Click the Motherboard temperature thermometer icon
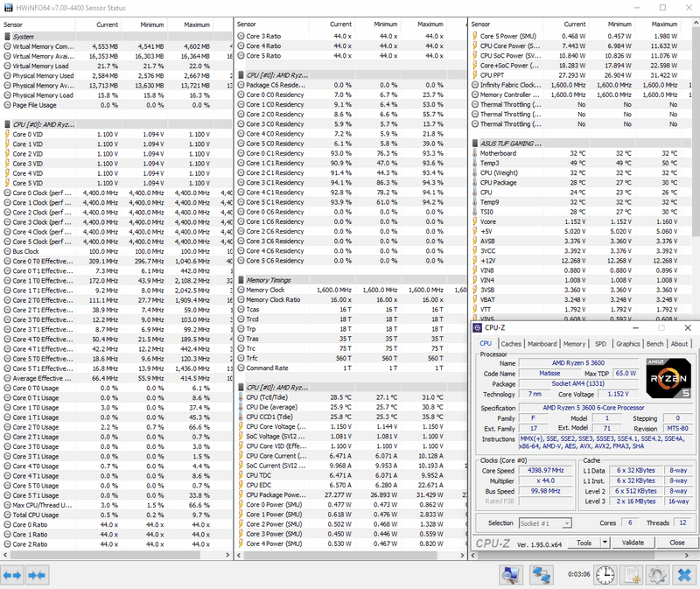Viewport: 700px width, 589px height. click(475, 153)
